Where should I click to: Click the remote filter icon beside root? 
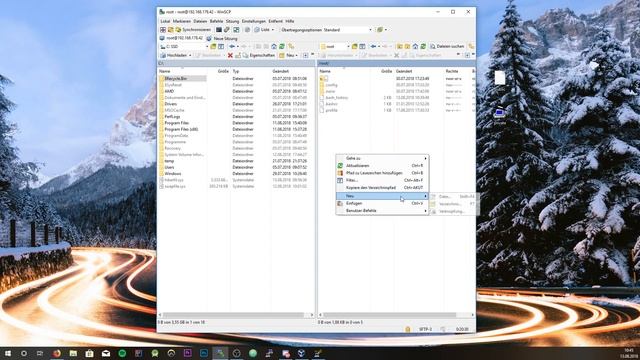click(362, 47)
